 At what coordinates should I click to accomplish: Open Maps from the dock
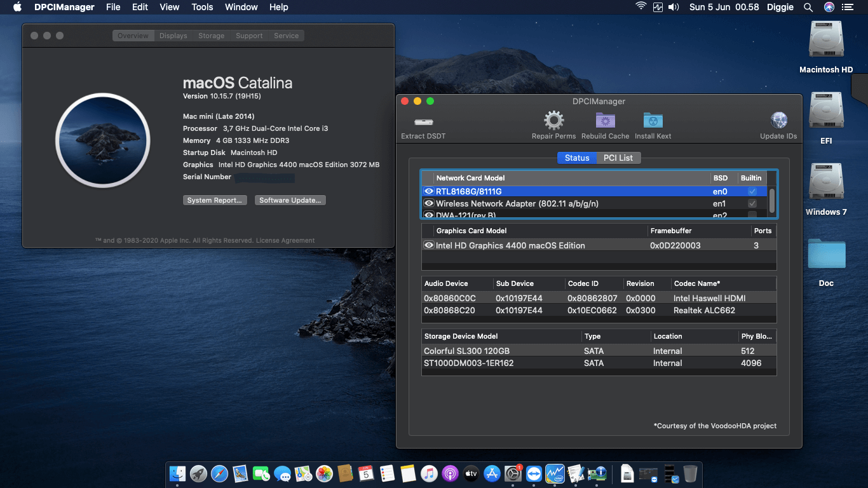pyautogui.click(x=303, y=473)
